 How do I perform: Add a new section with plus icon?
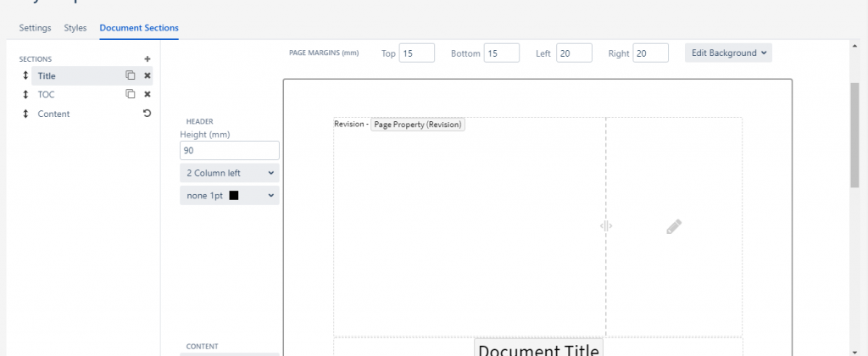(147, 59)
